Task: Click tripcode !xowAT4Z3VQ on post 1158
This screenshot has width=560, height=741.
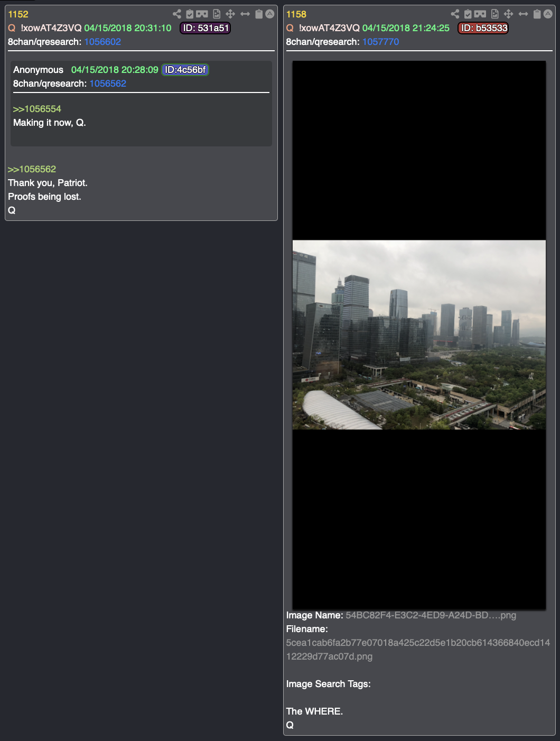Action: tap(329, 28)
